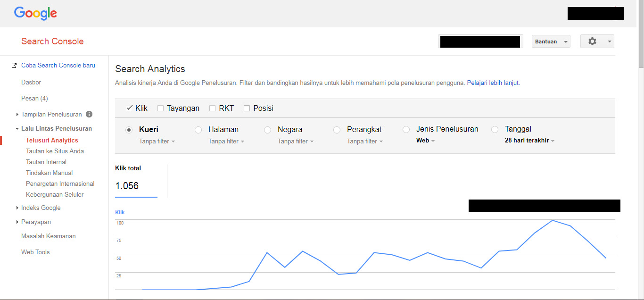
Task: Open the Bantuan dropdown
Action: [551, 42]
